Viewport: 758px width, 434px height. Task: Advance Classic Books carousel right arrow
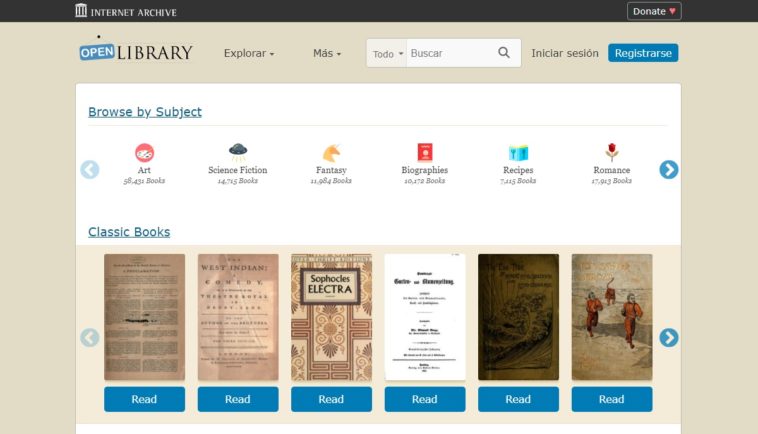point(669,338)
